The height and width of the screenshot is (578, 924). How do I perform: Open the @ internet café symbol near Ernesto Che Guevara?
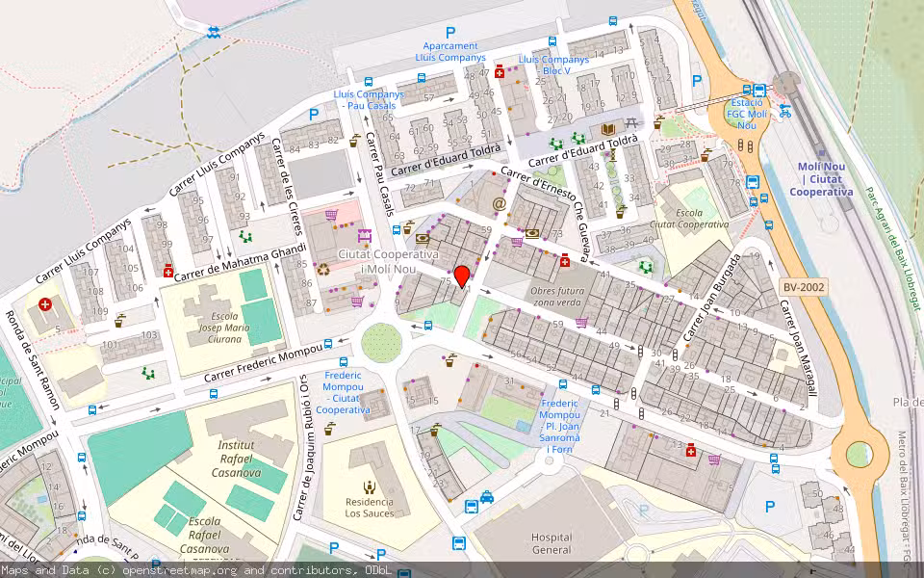500,203
